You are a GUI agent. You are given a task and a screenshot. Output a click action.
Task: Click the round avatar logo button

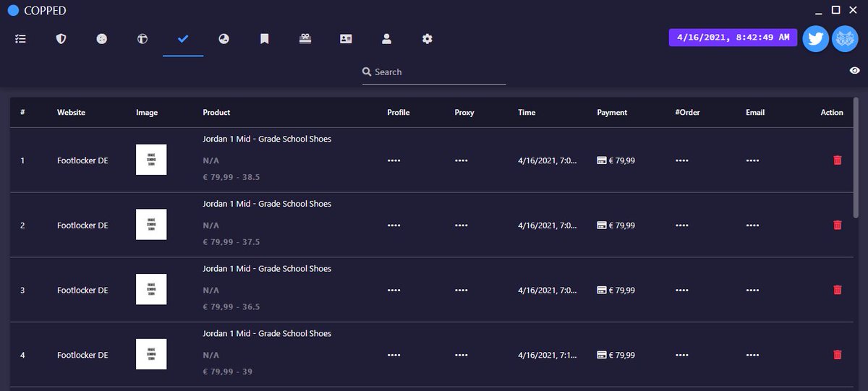(845, 38)
